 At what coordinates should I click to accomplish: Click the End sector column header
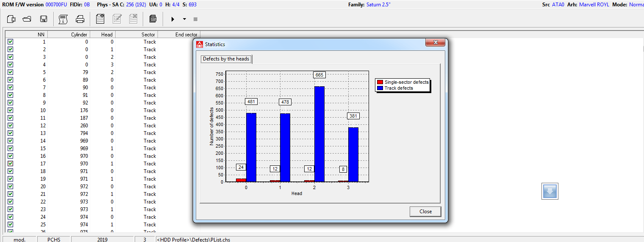pyautogui.click(x=179, y=34)
